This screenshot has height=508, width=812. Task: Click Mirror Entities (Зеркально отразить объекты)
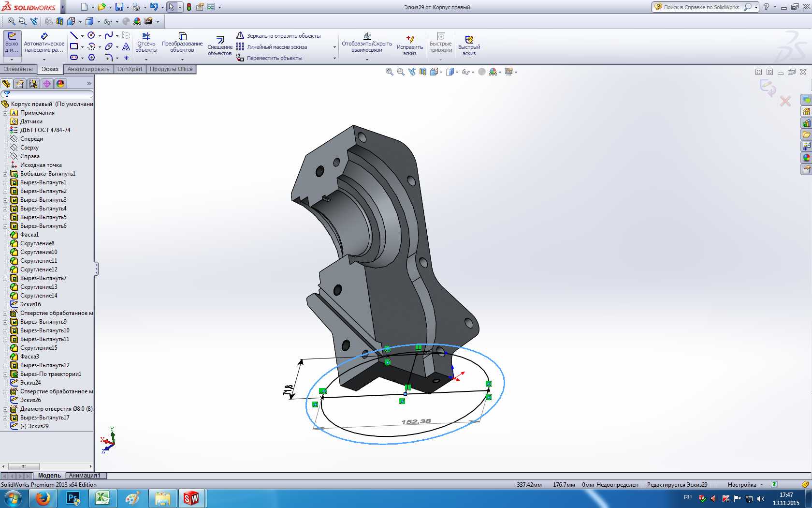279,36
